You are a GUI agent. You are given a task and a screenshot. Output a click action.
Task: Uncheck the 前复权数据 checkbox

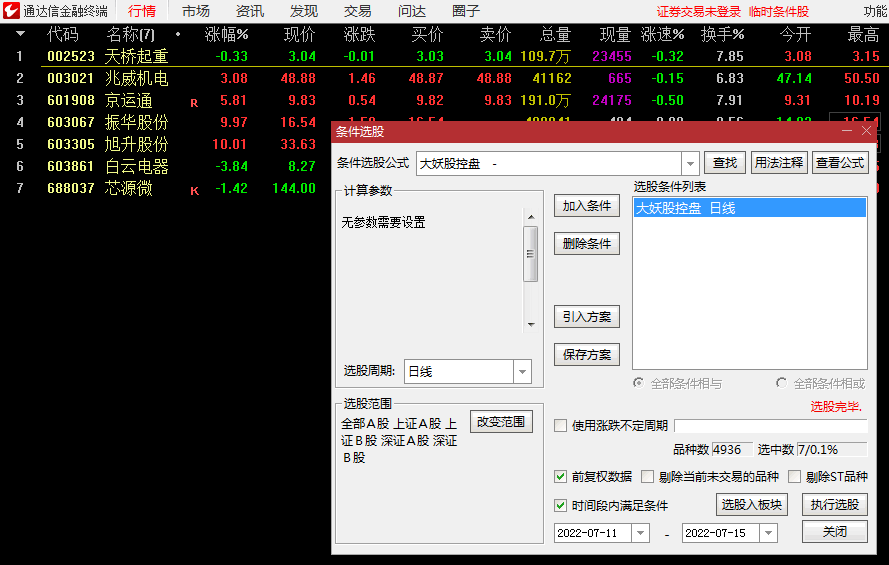point(560,477)
